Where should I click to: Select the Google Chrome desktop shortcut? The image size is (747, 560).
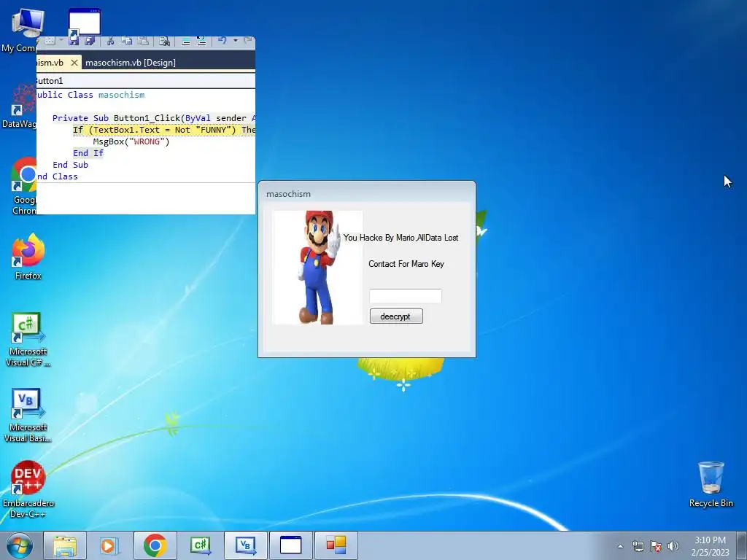[24, 187]
